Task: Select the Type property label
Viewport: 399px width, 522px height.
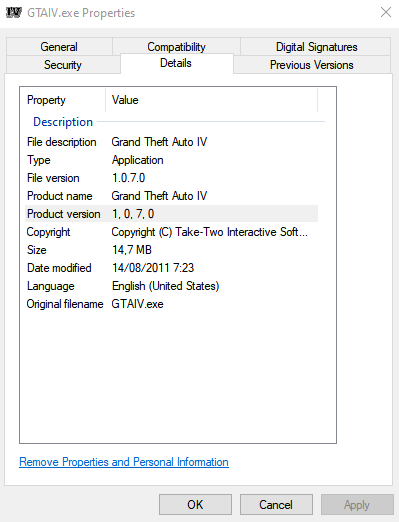Action: tap(39, 160)
